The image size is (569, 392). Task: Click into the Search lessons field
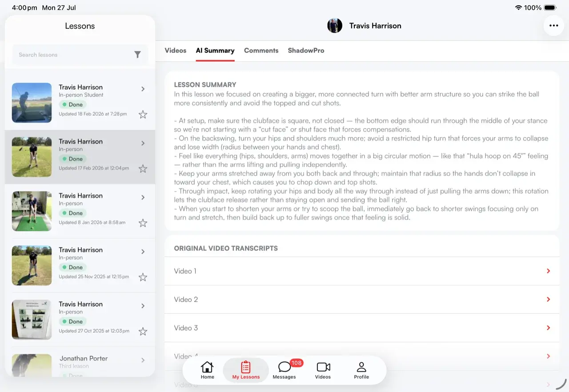pos(80,55)
